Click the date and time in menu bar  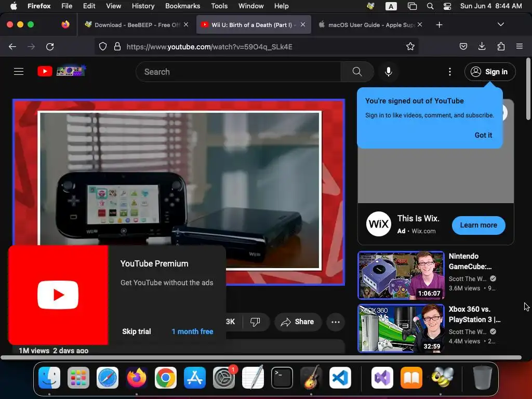click(491, 6)
